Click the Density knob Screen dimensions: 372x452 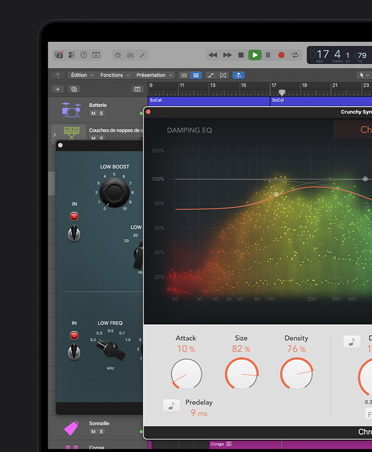click(297, 374)
